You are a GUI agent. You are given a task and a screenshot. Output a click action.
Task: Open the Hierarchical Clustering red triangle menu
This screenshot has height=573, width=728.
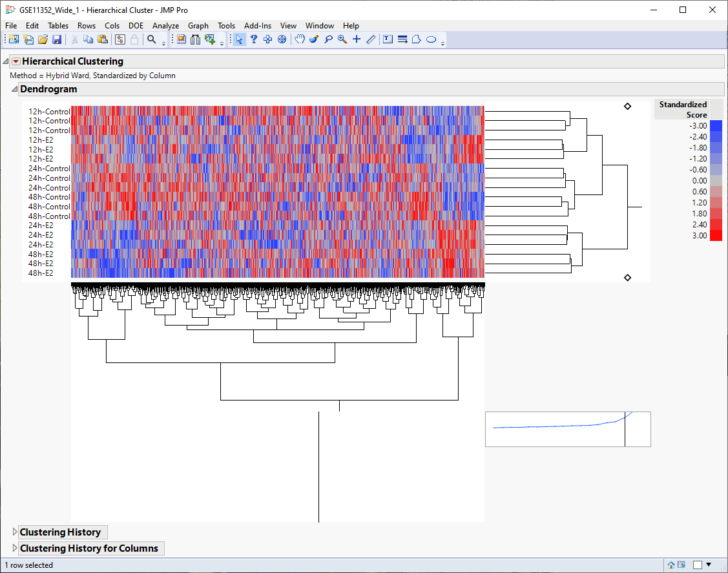click(x=16, y=61)
